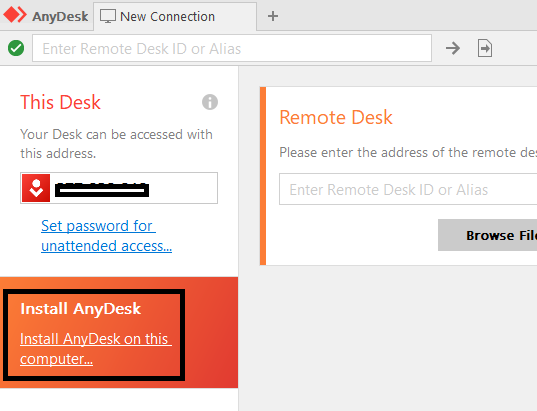Click the file transfer icon in the toolbar

485,48
